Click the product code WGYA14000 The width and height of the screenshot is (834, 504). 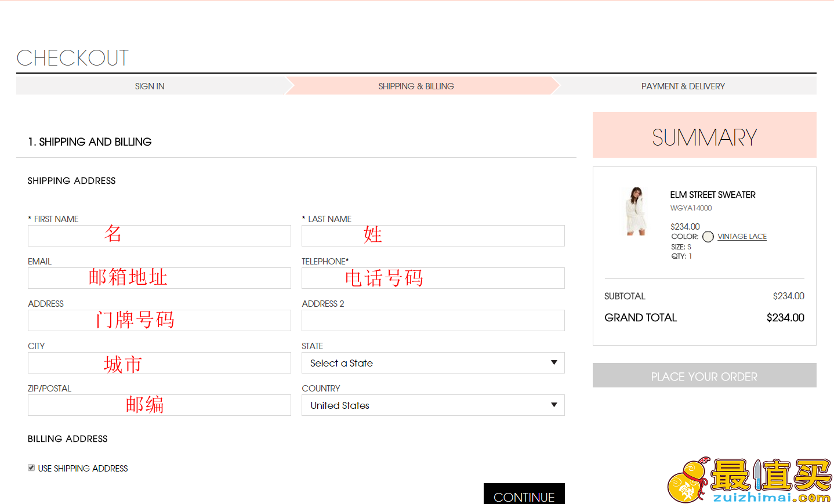click(691, 208)
